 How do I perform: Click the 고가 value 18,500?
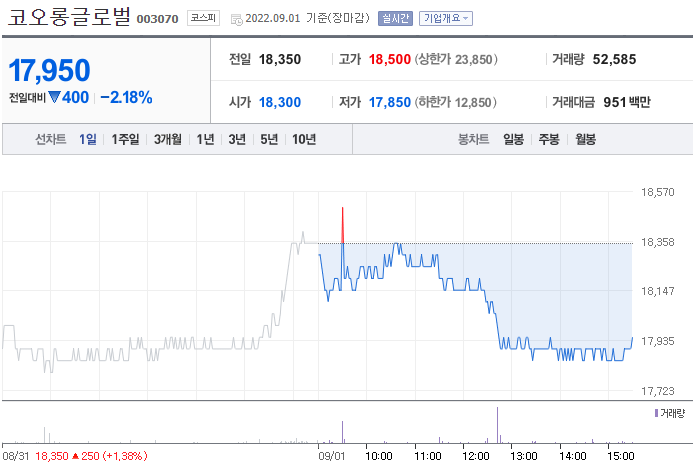390,59
